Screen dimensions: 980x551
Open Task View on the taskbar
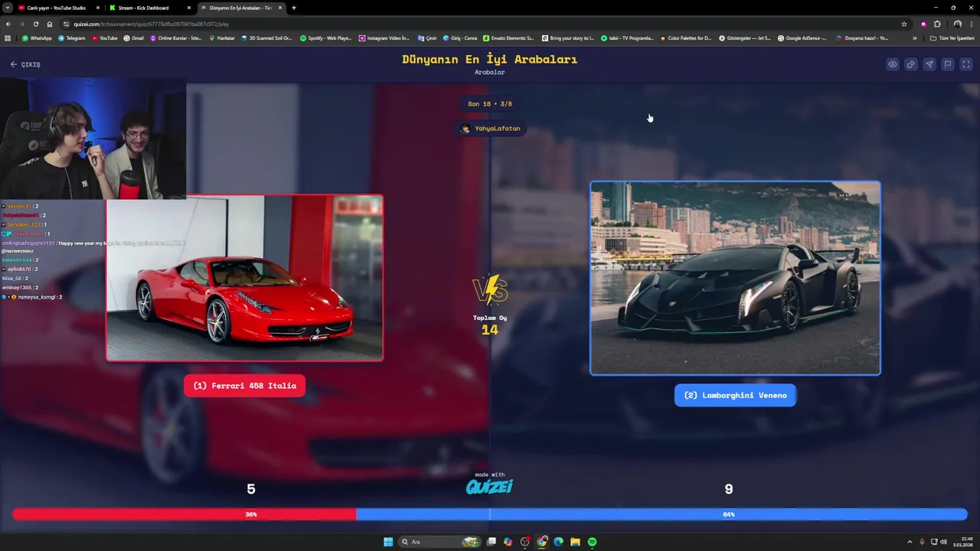(492, 542)
